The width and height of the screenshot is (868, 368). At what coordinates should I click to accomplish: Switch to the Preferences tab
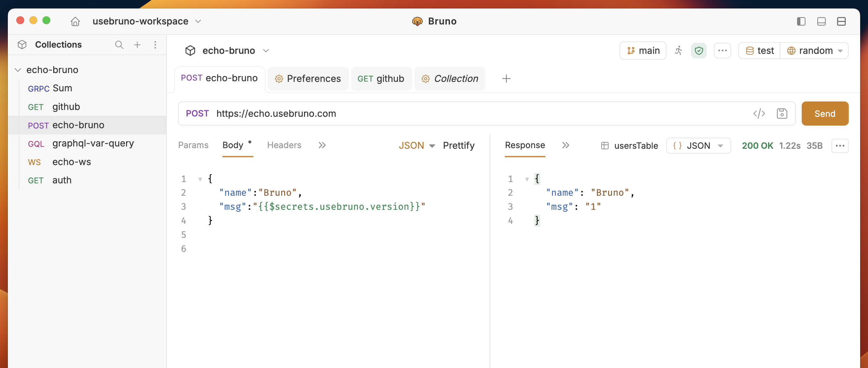(x=308, y=79)
